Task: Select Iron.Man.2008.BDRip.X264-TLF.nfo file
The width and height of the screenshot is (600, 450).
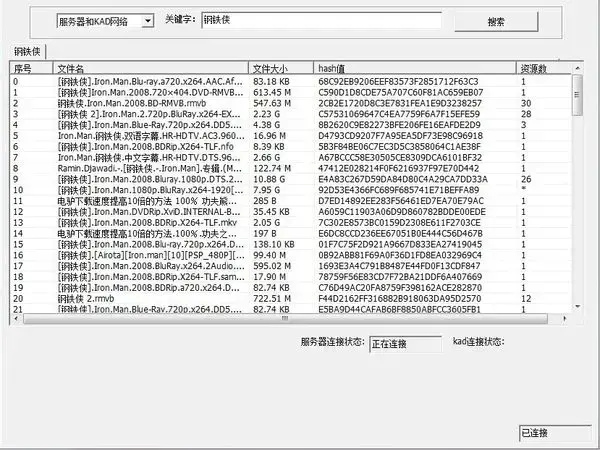Action: pyautogui.click(x=146, y=147)
